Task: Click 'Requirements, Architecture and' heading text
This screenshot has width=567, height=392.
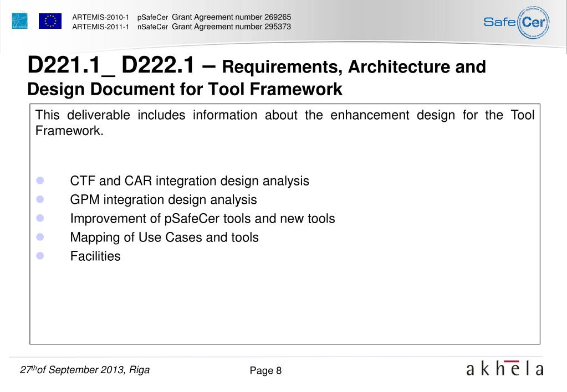Action: click(x=354, y=67)
